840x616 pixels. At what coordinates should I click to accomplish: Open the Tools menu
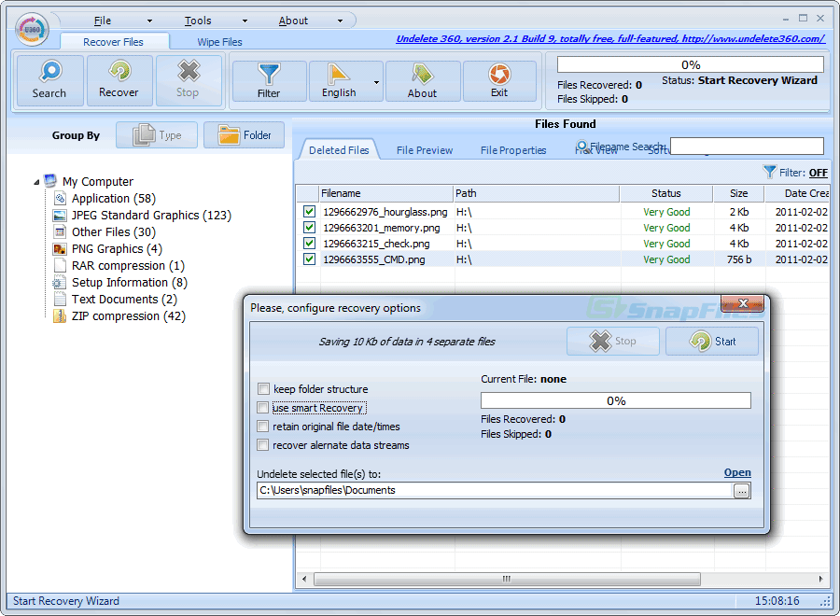(x=198, y=21)
